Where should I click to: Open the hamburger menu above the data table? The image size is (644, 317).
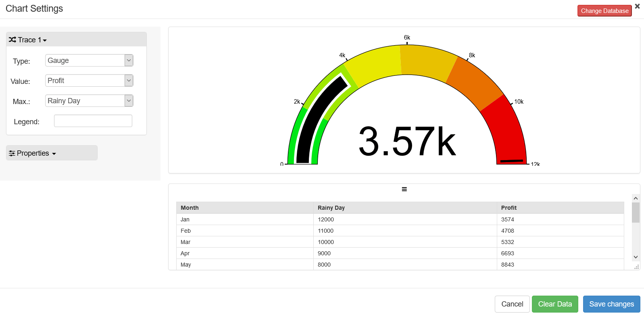404,189
